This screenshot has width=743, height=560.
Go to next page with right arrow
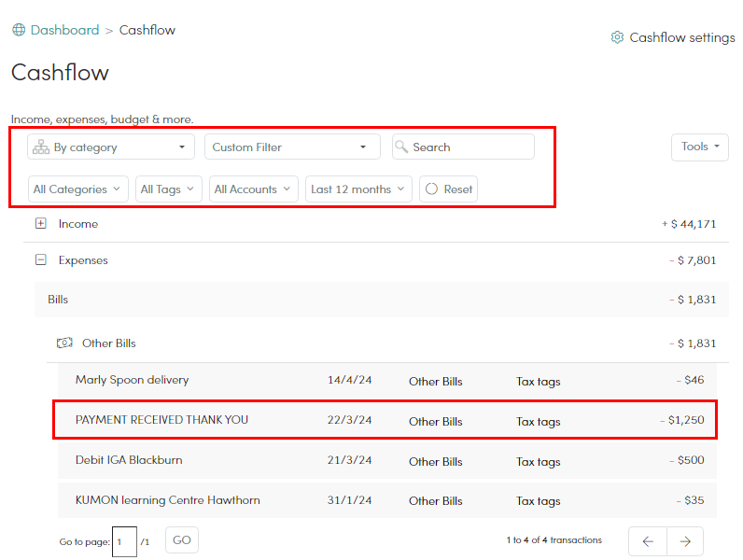coord(685,541)
